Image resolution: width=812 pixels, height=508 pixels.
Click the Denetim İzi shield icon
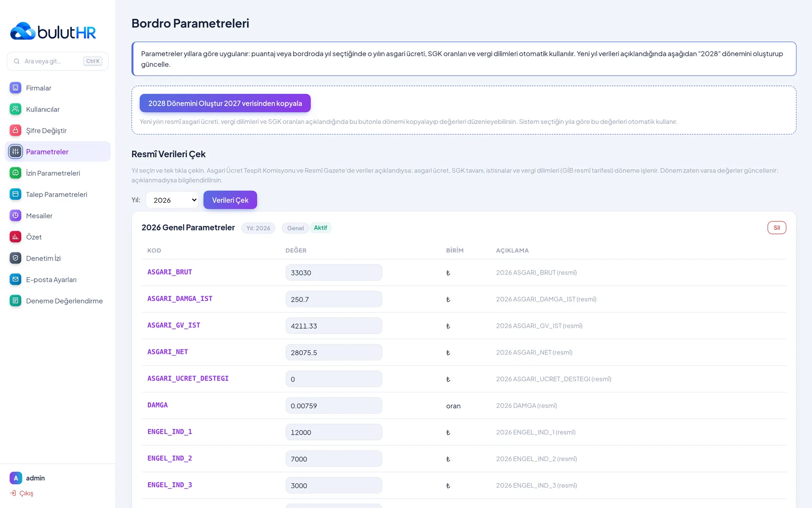click(x=15, y=258)
